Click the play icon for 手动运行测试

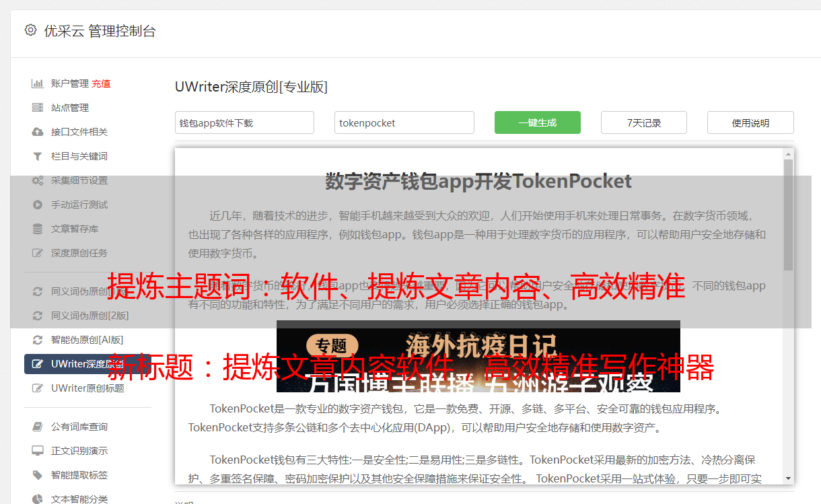pyautogui.click(x=38, y=205)
